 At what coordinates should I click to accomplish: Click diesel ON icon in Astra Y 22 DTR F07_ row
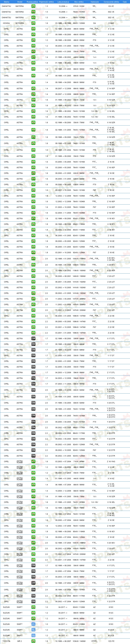[33, 439]
